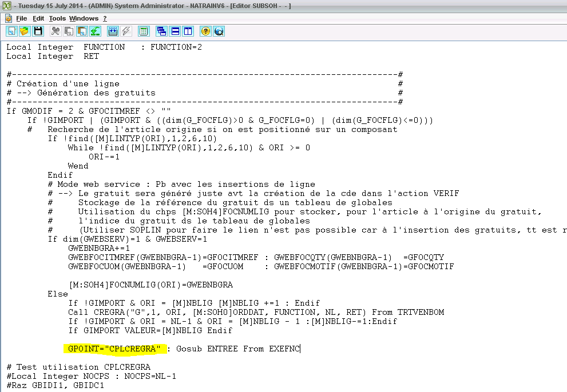
Task: Create a new file
Action: (x=12, y=31)
